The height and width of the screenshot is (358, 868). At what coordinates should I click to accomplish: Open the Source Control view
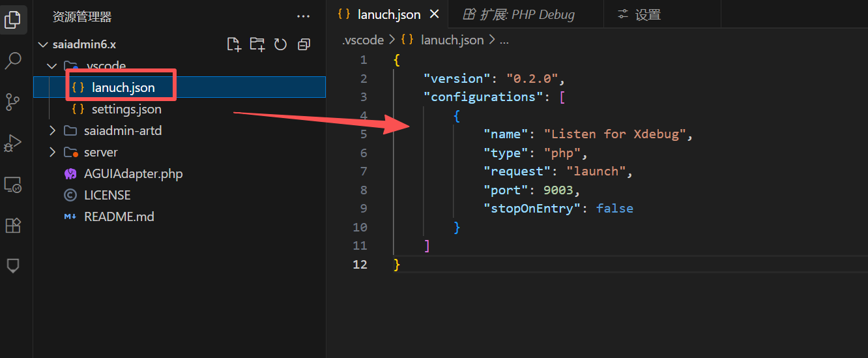tap(13, 102)
